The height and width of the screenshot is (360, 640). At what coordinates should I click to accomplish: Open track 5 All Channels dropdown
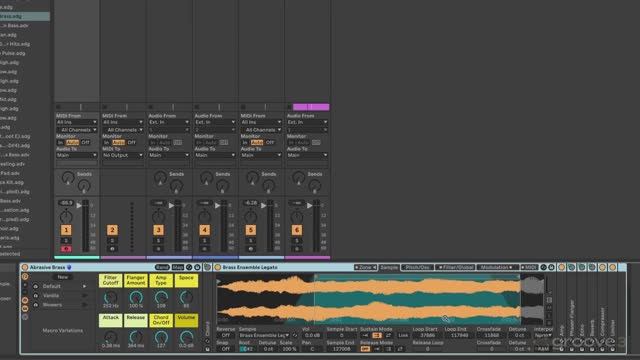261,130
